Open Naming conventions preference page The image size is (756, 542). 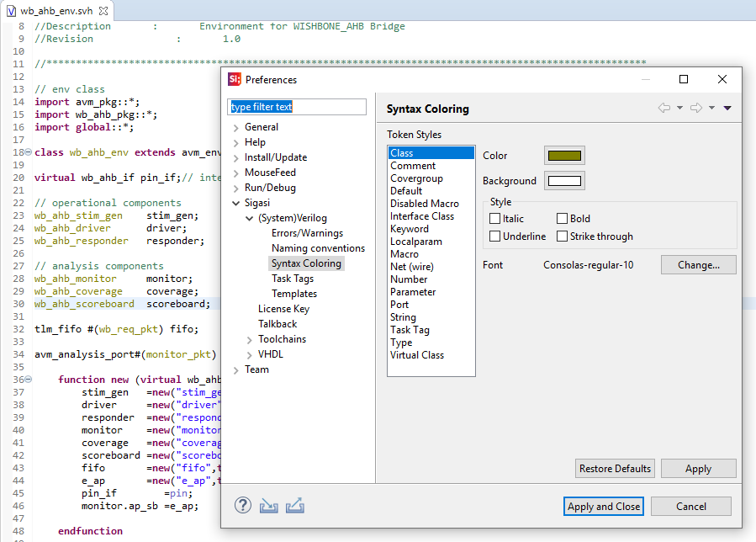318,248
